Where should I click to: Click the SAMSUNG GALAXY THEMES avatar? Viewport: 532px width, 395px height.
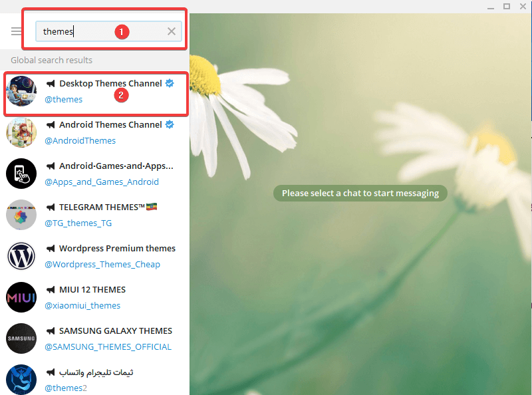[21, 338]
